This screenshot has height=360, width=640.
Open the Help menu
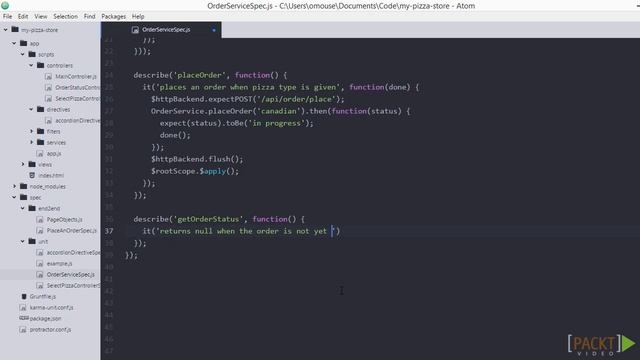(138, 16)
